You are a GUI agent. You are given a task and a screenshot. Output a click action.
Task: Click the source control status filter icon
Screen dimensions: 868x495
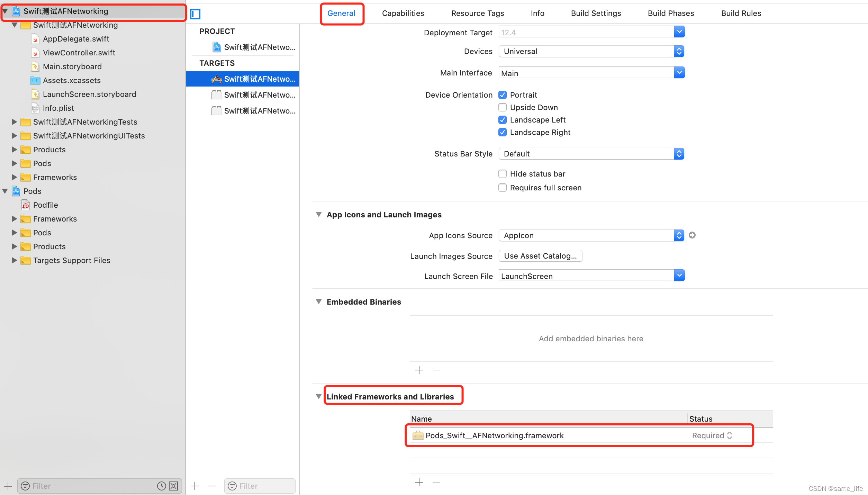click(x=173, y=486)
